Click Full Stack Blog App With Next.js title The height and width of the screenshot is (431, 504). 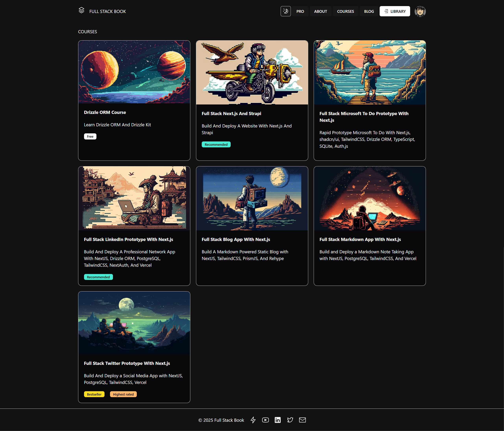[236, 239]
